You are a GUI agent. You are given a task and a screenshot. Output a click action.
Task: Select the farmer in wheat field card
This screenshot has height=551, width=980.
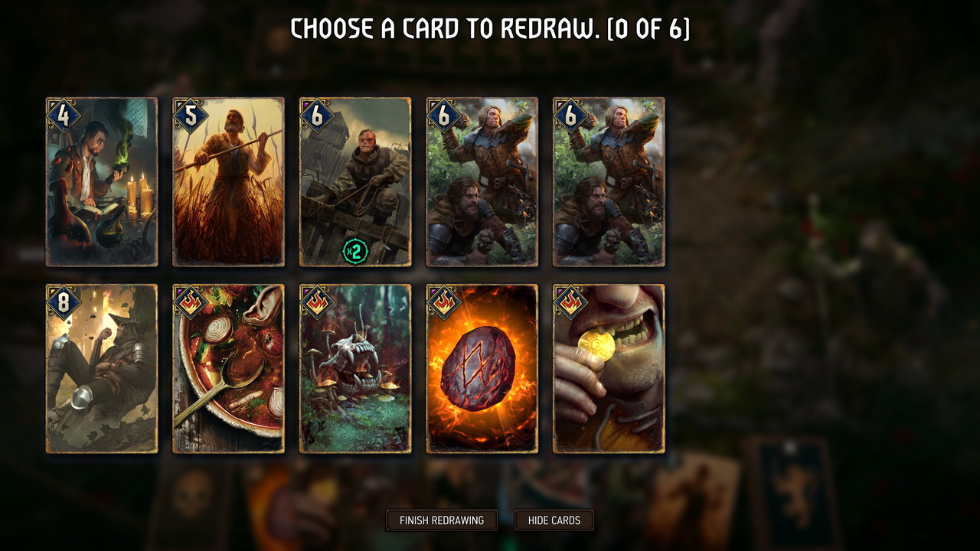pos(228,182)
